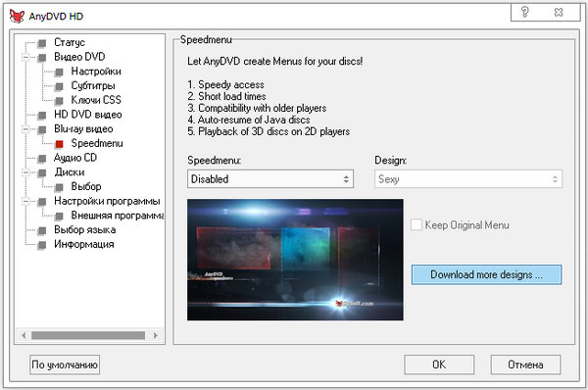Select the Speedmenu tree entry
The width and height of the screenshot is (588, 390).
(97, 143)
